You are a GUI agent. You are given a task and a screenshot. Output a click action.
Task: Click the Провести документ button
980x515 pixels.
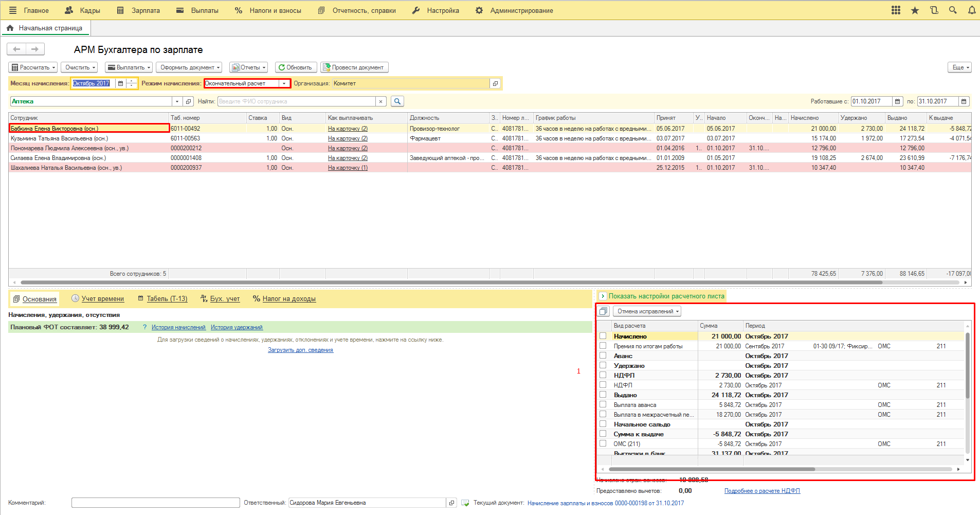[x=354, y=67]
